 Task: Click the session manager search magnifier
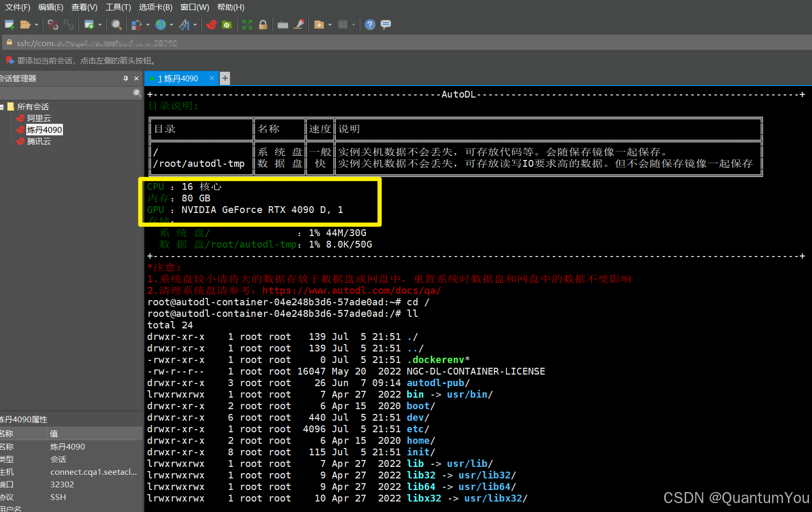coord(137,93)
